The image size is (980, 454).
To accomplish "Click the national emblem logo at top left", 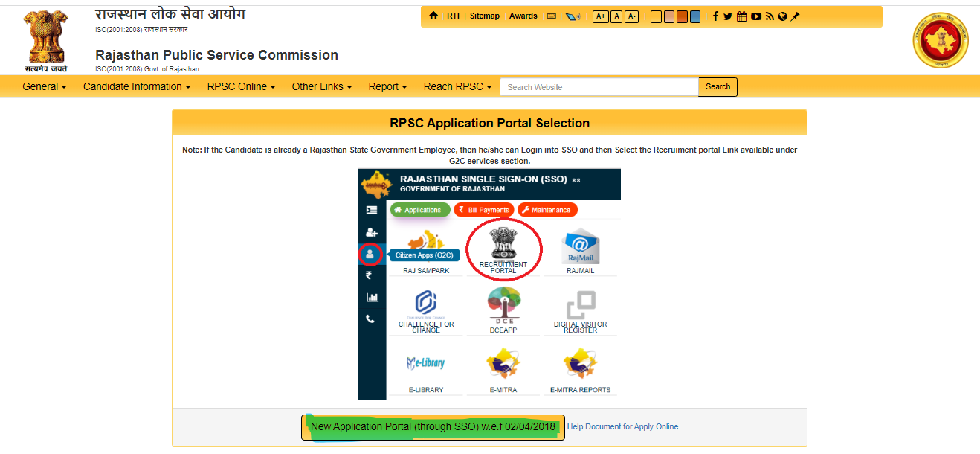I will pos(45,40).
